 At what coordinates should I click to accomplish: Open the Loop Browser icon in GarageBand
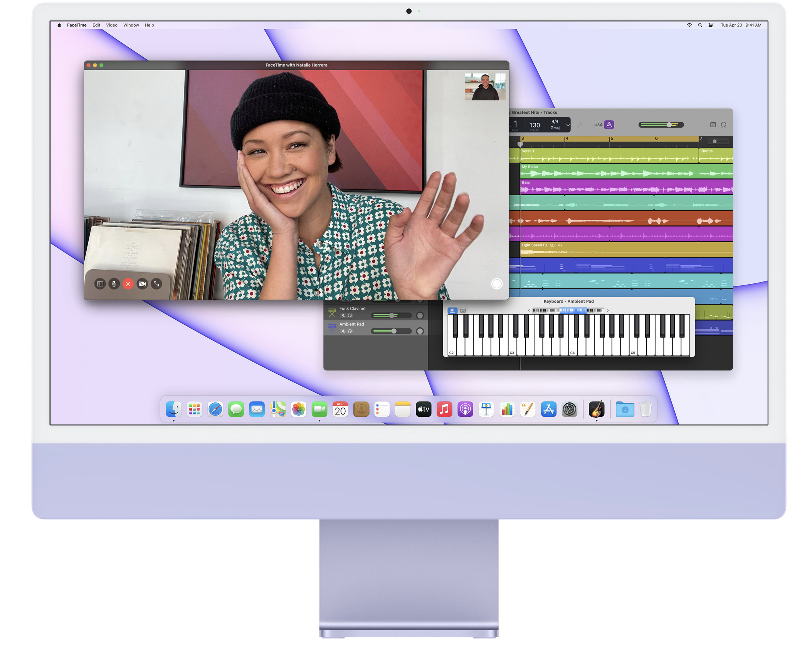[723, 125]
